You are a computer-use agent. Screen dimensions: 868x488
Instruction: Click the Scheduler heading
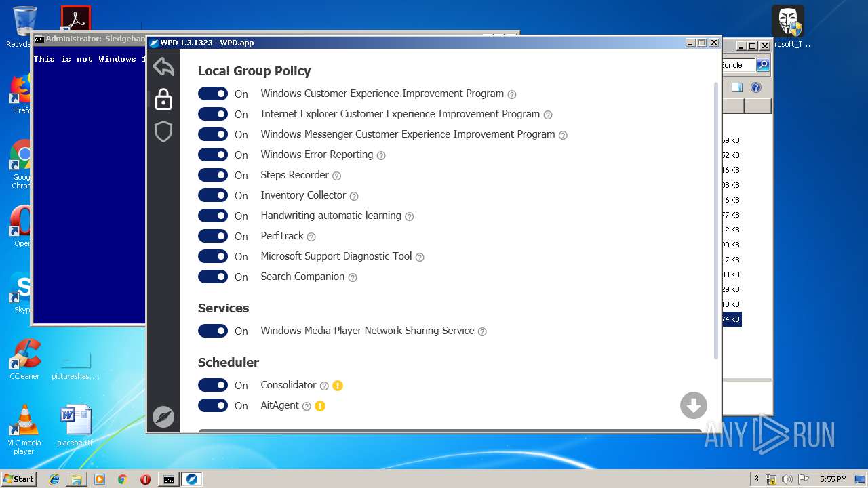tap(229, 363)
